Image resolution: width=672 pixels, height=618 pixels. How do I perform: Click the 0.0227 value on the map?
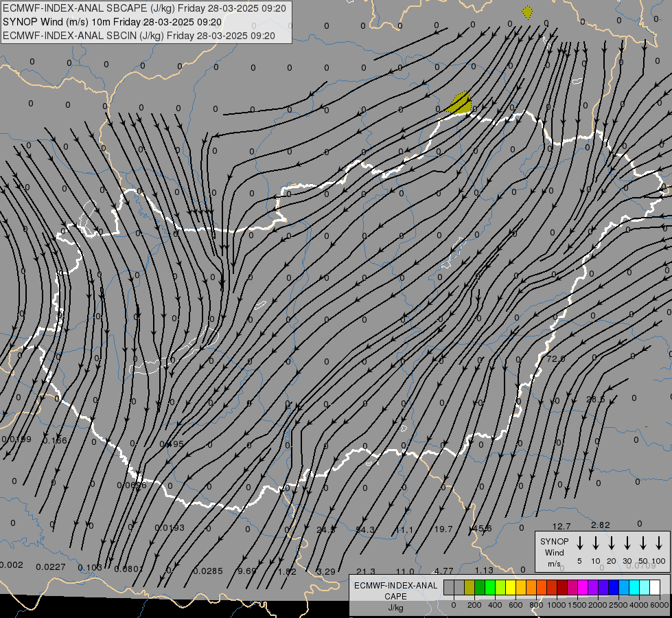click(x=51, y=567)
